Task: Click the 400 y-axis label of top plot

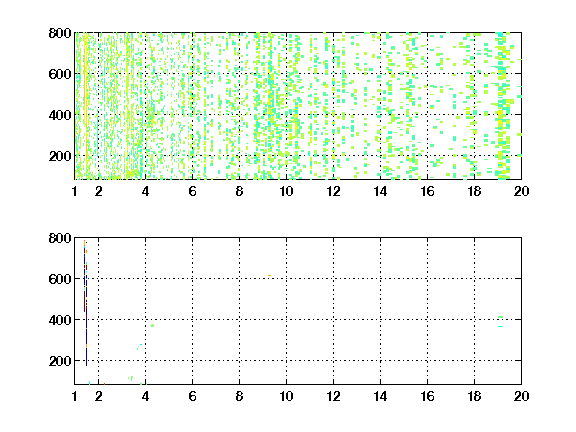Action: pyautogui.click(x=60, y=115)
